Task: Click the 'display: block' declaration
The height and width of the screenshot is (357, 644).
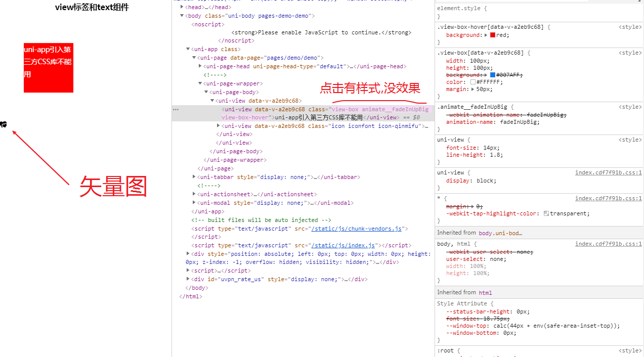Action: (x=471, y=181)
